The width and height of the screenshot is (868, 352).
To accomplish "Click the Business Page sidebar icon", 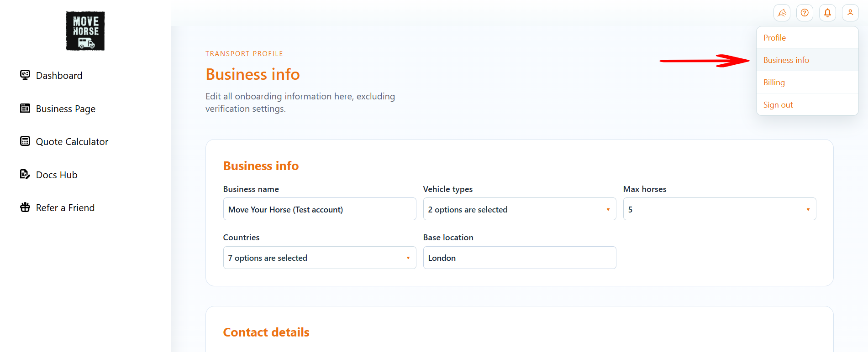I will tap(25, 108).
